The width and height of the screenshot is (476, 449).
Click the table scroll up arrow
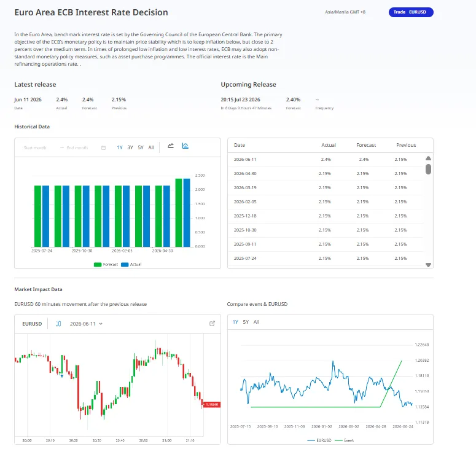[428, 158]
